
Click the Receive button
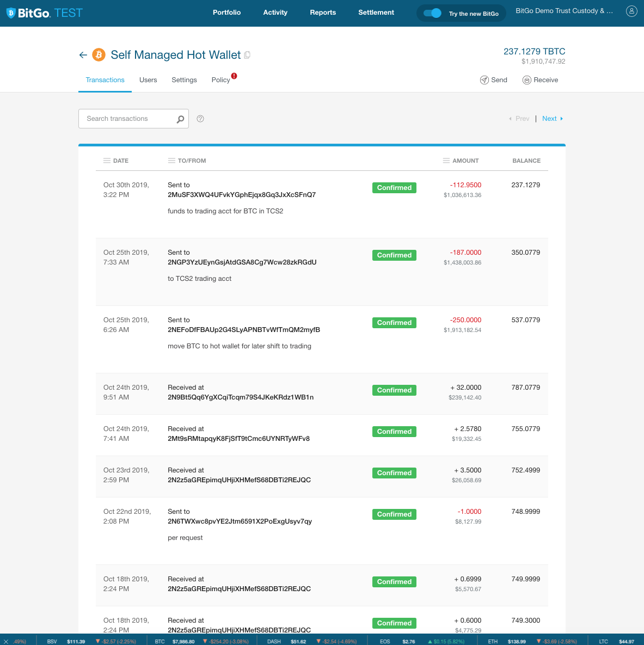click(540, 80)
